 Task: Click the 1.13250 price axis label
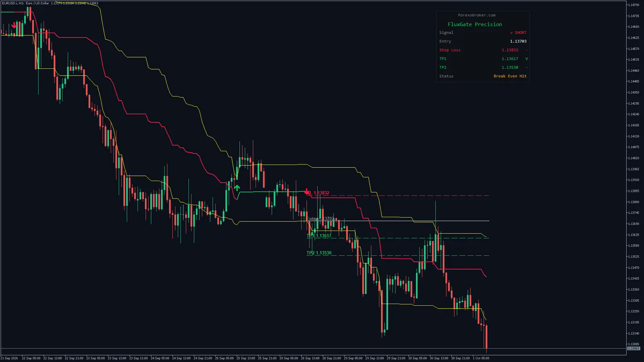pyautogui.click(x=634, y=311)
